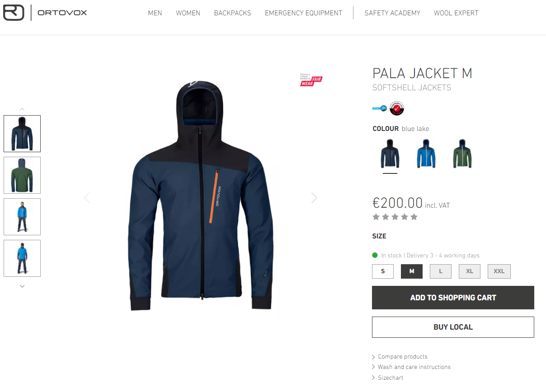Click the round certification badge with checkmark

click(x=397, y=108)
